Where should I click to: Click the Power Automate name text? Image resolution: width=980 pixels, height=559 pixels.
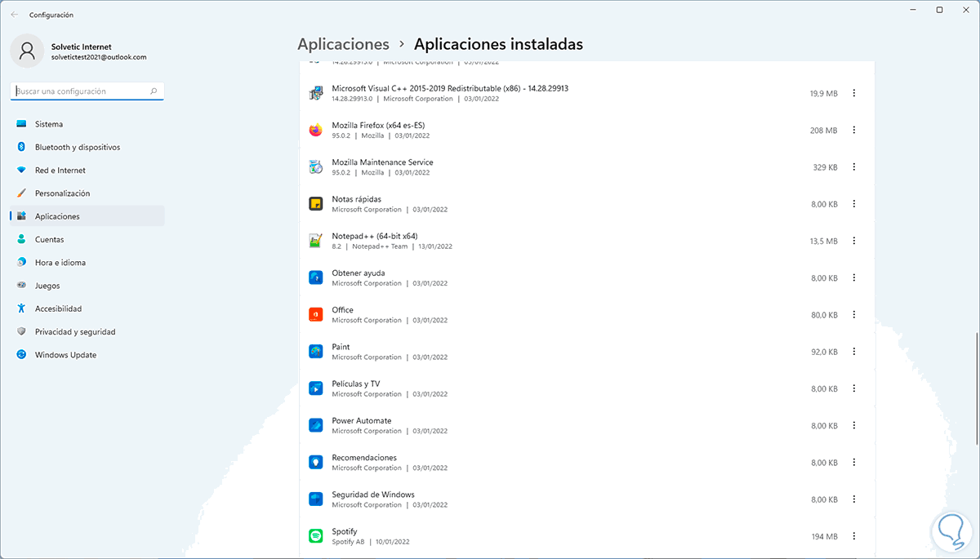362,420
